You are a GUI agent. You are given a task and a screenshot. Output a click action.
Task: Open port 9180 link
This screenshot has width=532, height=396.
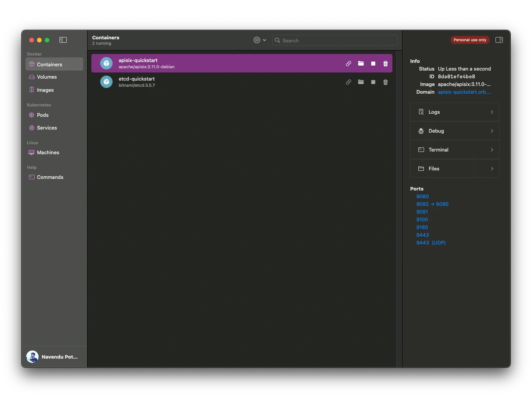[422, 227]
